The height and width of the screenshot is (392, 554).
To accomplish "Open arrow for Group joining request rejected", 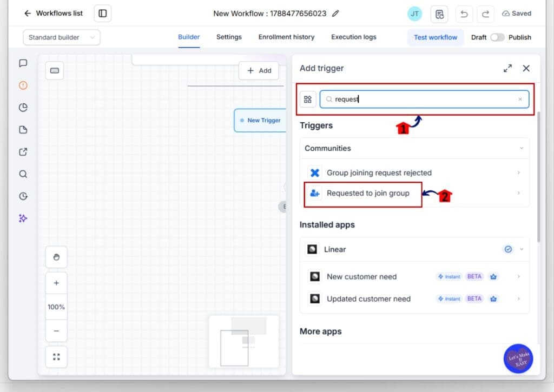I will tap(519, 172).
